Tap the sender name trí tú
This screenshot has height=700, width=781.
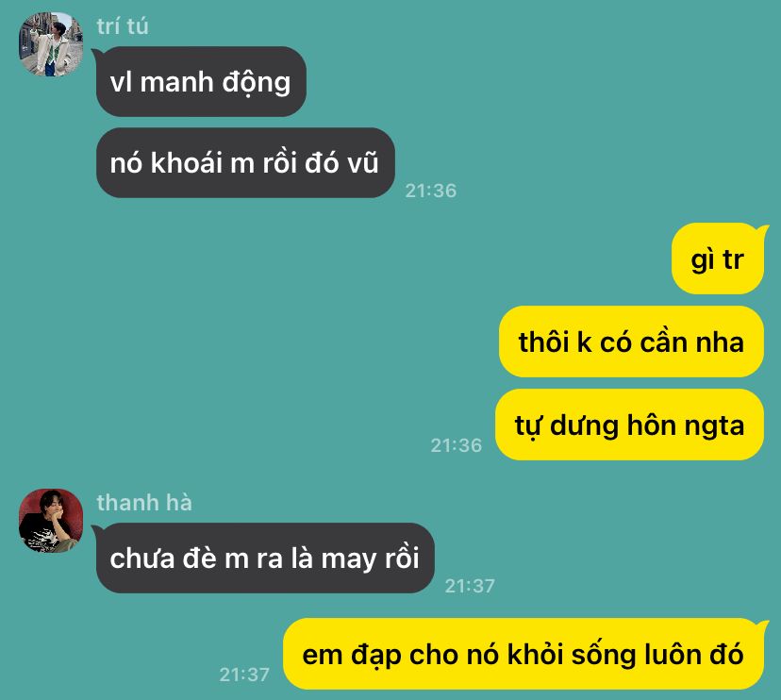(123, 26)
